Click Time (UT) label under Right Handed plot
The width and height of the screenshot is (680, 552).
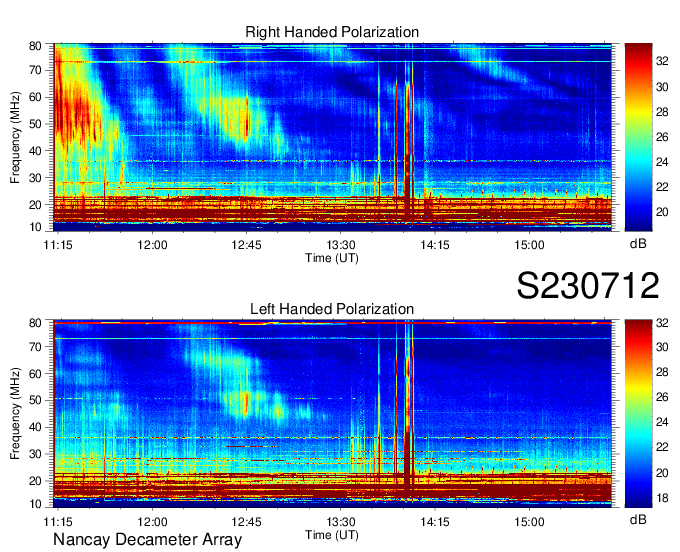point(332,258)
